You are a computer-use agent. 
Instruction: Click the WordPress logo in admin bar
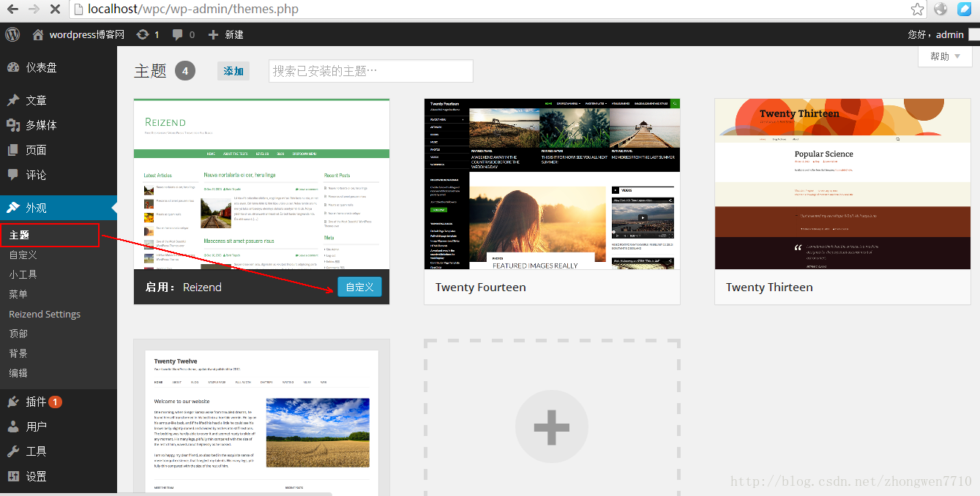pos(12,34)
